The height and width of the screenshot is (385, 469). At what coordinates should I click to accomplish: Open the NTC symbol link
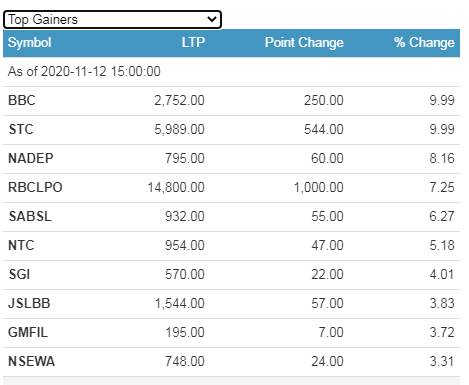click(x=21, y=245)
